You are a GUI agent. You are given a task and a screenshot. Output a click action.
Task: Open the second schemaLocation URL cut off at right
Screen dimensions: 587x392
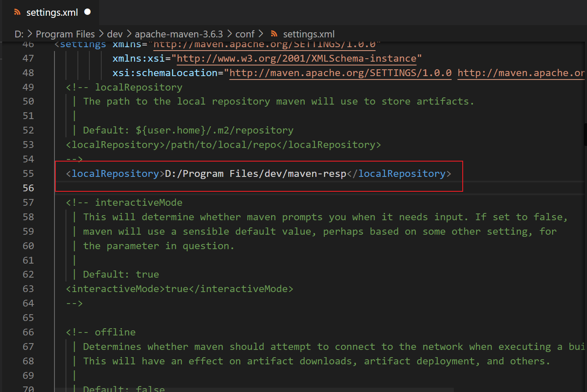coord(521,73)
